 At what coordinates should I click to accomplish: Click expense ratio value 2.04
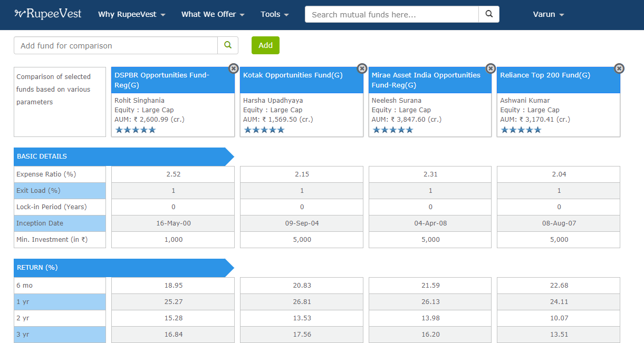559,174
